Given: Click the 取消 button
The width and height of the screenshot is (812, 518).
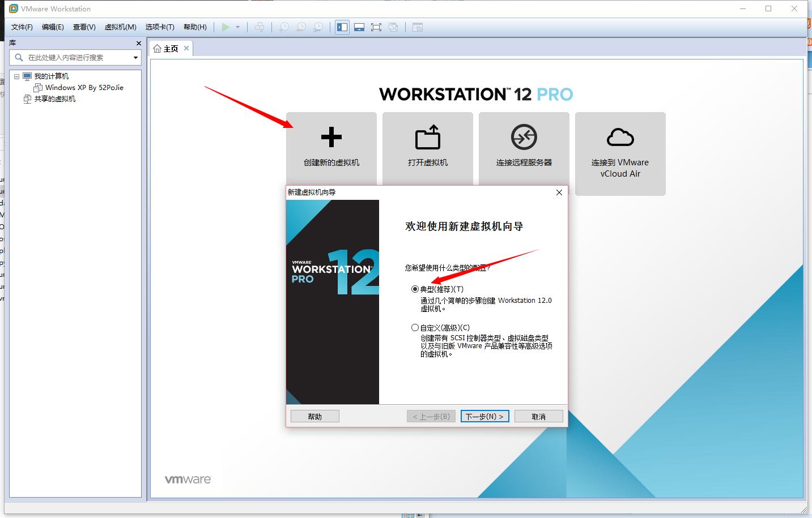Looking at the screenshot, I should (x=539, y=417).
